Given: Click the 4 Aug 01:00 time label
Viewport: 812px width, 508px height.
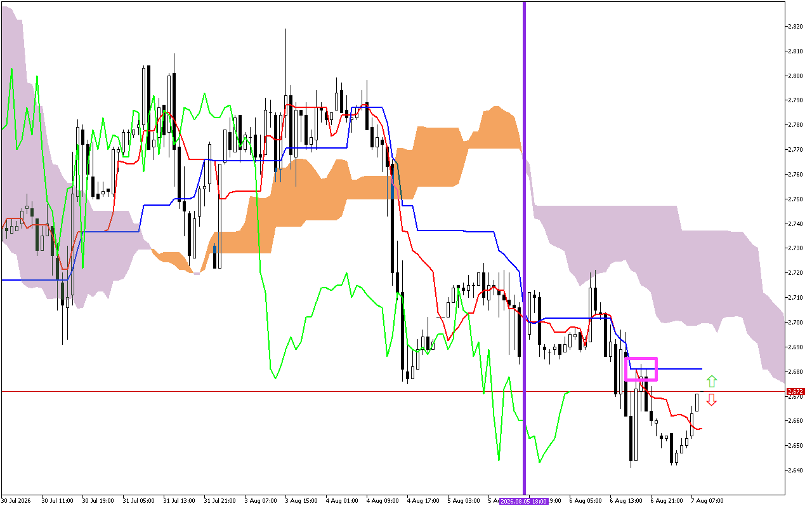Looking at the screenshot, I should (x=342, y=501).
